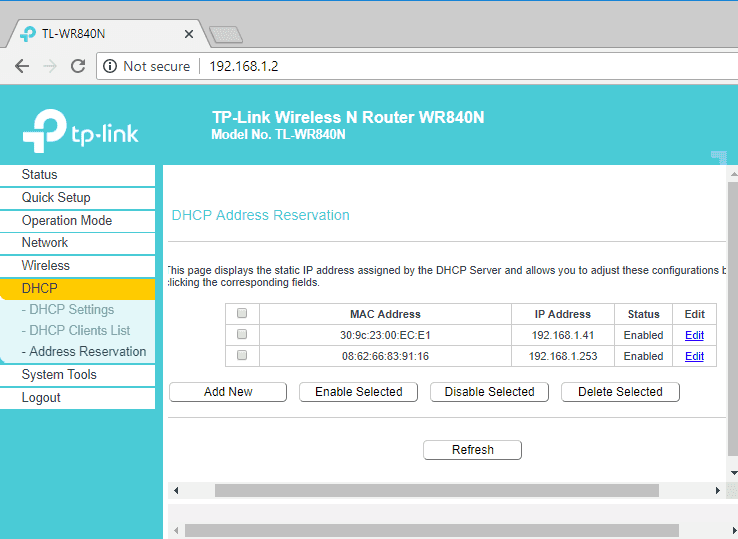
Task: Reload the page with refresh icon
Action: (78, 66)
